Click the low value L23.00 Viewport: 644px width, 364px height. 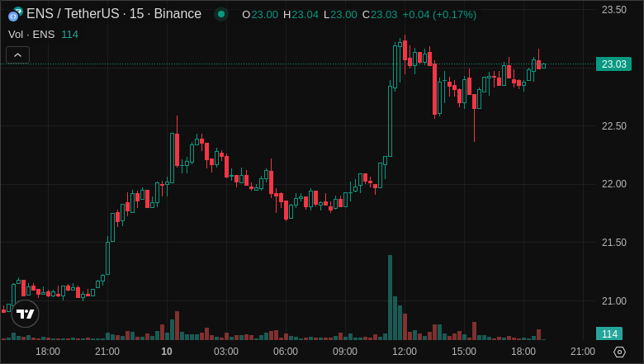pyautogui.click(x=340, y=15)
